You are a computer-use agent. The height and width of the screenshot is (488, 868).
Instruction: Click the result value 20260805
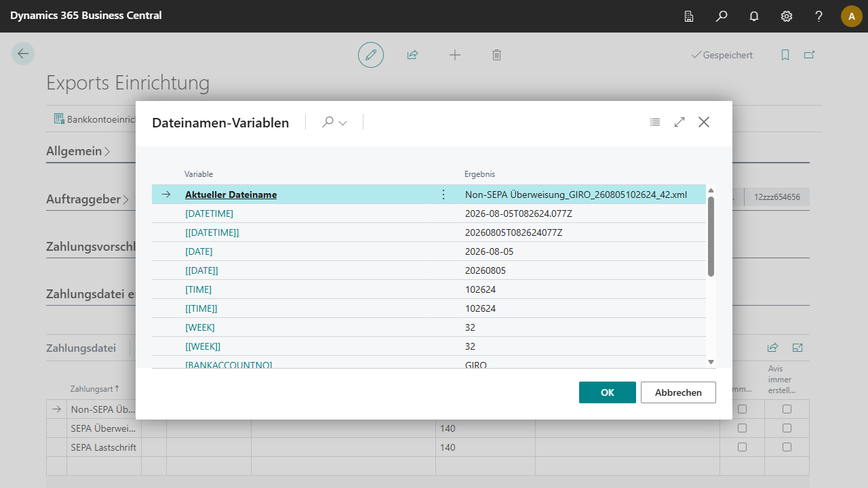pyautogui.click(x=486, y=270)
